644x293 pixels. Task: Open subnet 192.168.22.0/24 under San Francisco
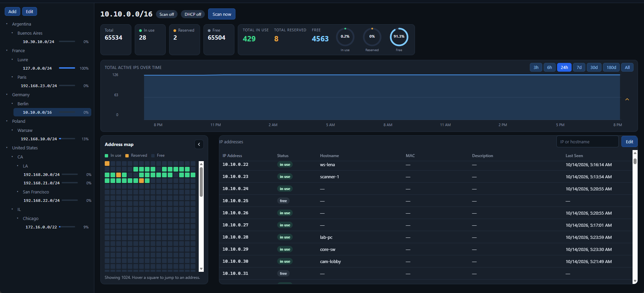(41, 200)
